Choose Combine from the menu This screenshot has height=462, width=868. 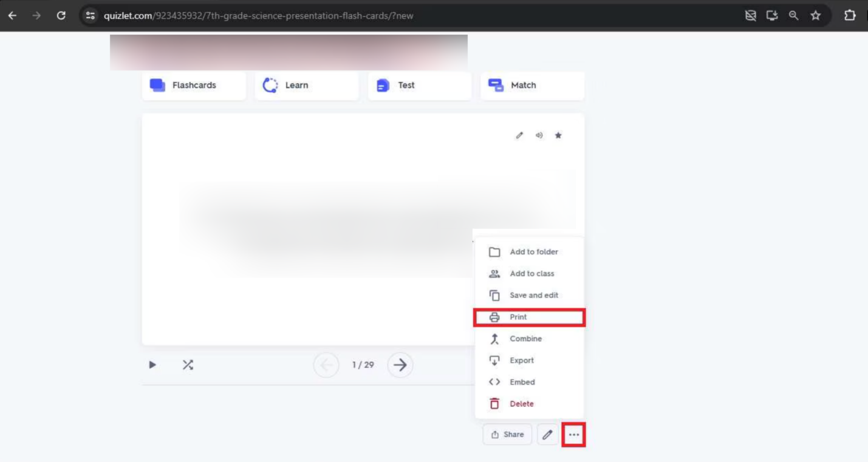tap(529, 339)
